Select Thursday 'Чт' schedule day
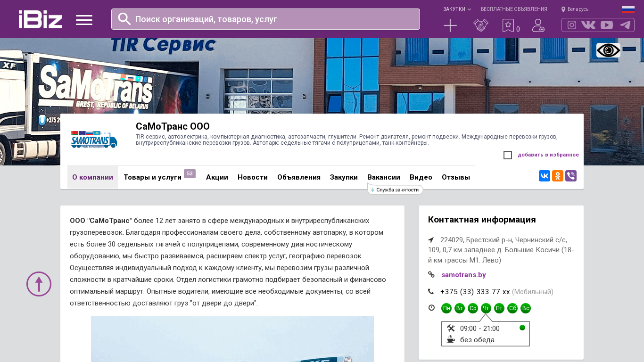The height and width of the screenshot is (362, 644). [x=486, y=308]
